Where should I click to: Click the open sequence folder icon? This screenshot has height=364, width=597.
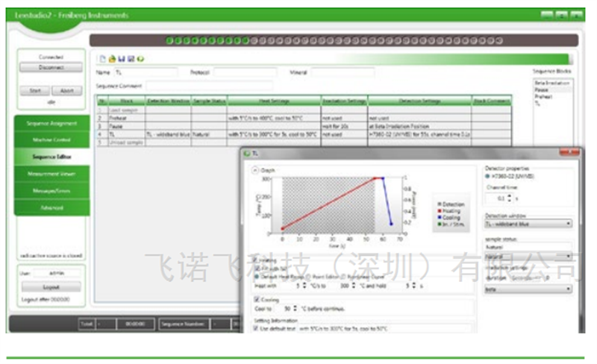(112, 59)
